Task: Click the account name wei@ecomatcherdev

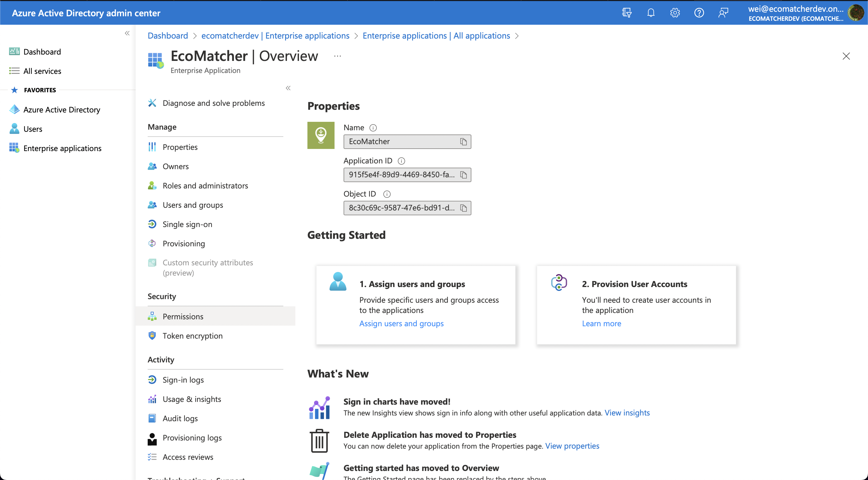Action: tap(796, 9)
